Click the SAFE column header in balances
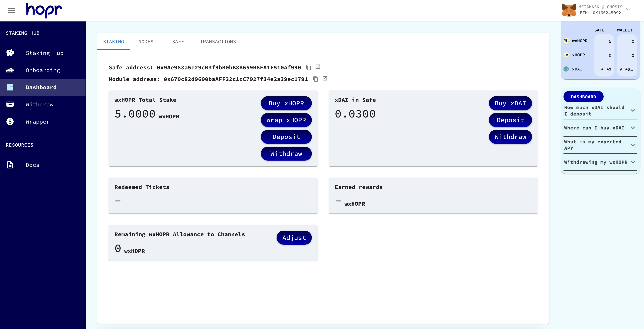The width and height of the screenshot is (644, 329). point(599,30)
